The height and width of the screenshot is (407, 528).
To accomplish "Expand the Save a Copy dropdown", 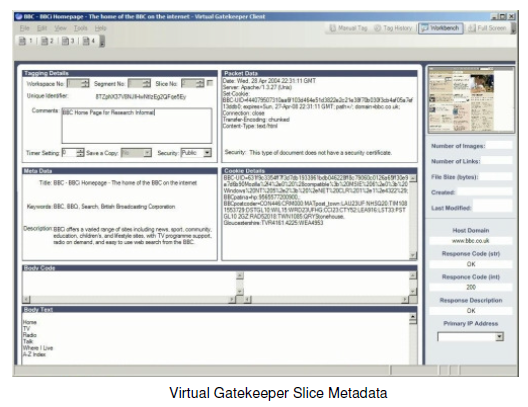I will pyautogui.click(x=147, y=153).
